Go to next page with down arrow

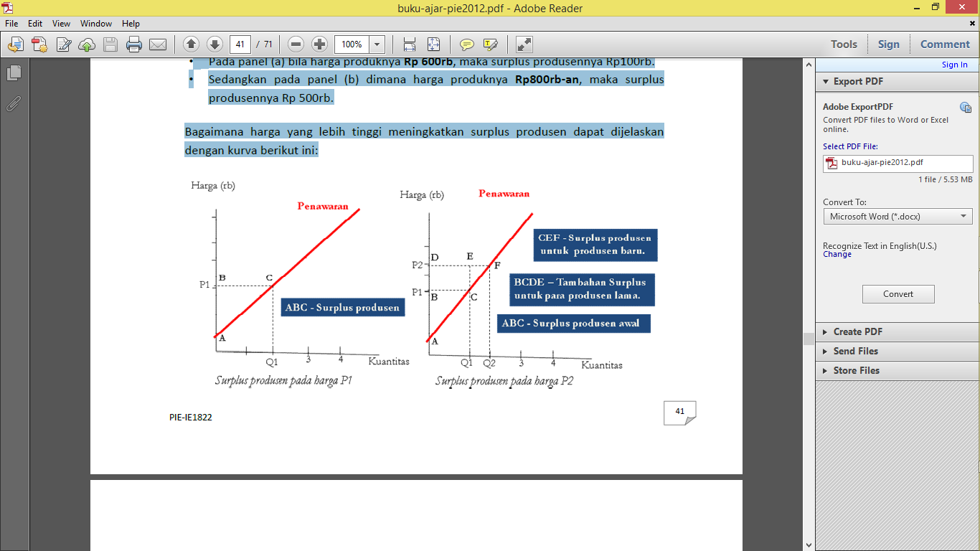click(x=215, y=44)
